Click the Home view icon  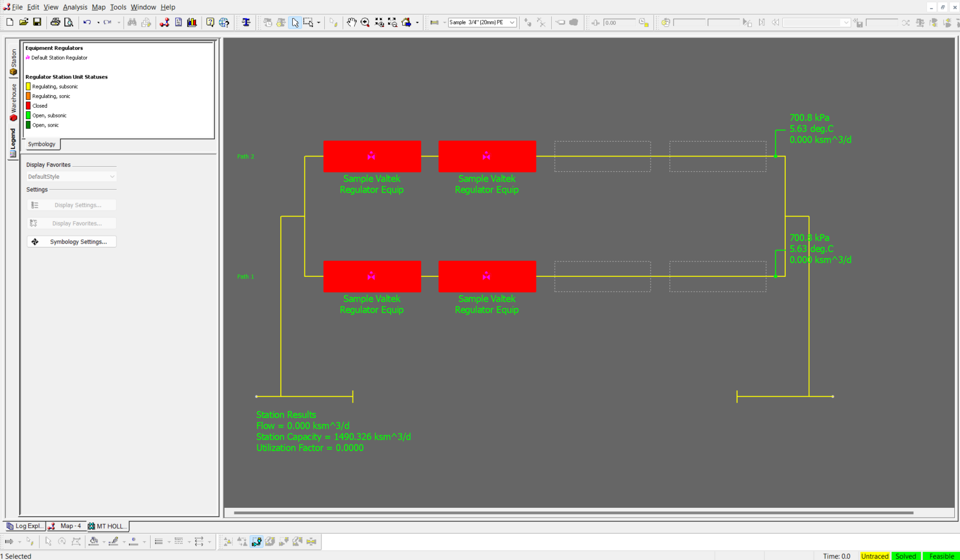click(x=406, y=22)
